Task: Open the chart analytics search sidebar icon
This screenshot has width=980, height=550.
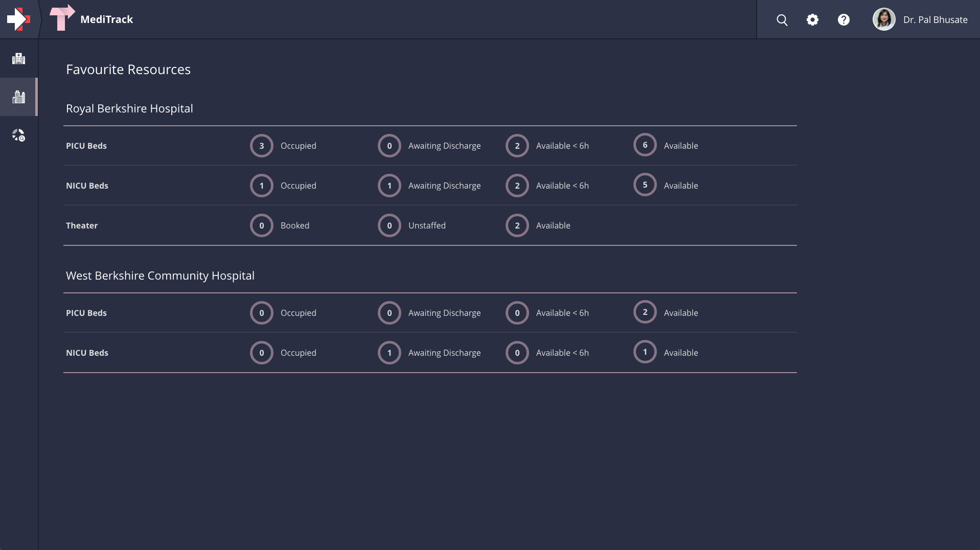Action: [18, 135]
